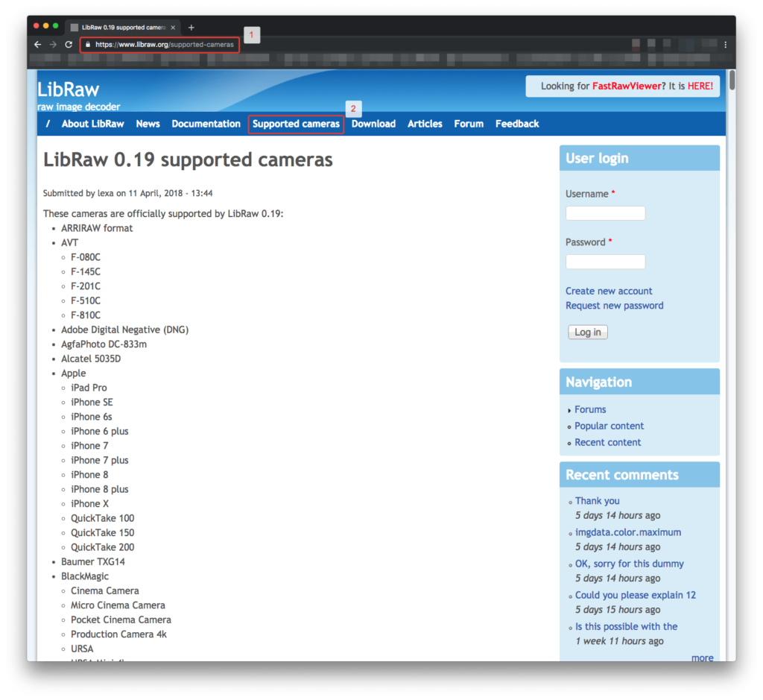Image resolution: width=763 pixels, height=700 pixels.
Task: Click the FastRawViewer link in the banner
Action: [x=626, y=86]
